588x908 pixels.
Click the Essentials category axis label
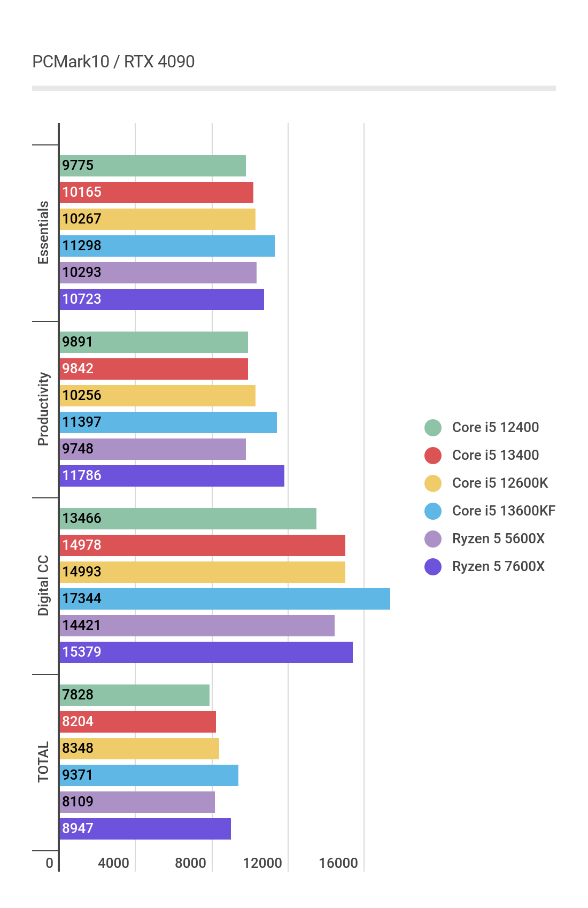[43, 233]
